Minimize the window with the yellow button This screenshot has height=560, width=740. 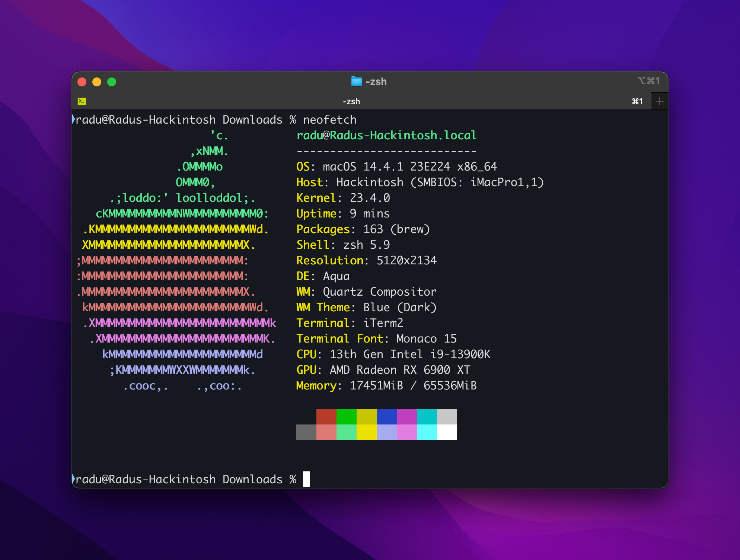point(97,82)
